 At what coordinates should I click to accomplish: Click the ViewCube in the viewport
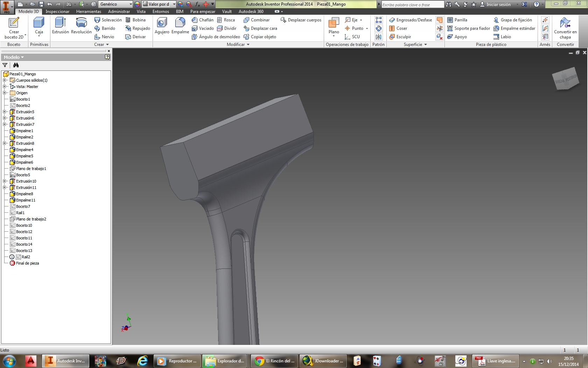[565, 78]
